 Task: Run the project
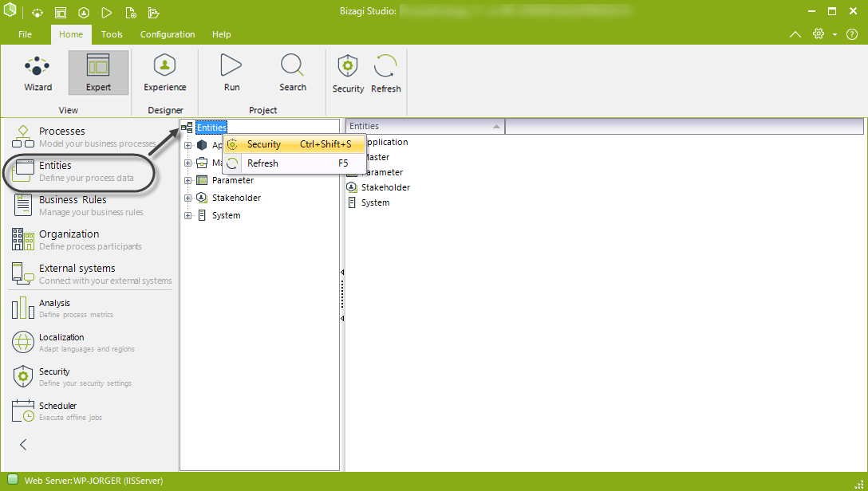(x=231, y=73)
